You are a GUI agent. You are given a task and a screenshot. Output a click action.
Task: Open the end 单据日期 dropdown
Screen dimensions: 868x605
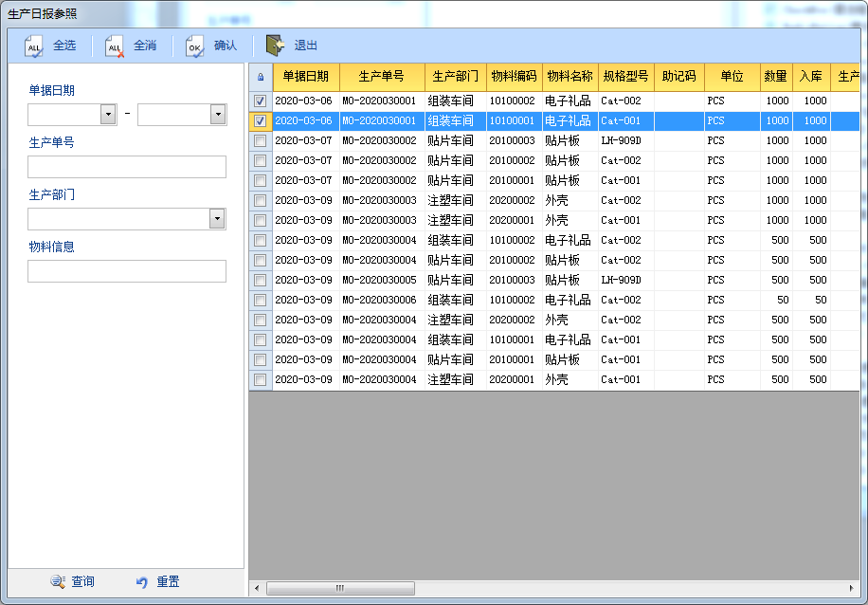click(x=218, y=115)
